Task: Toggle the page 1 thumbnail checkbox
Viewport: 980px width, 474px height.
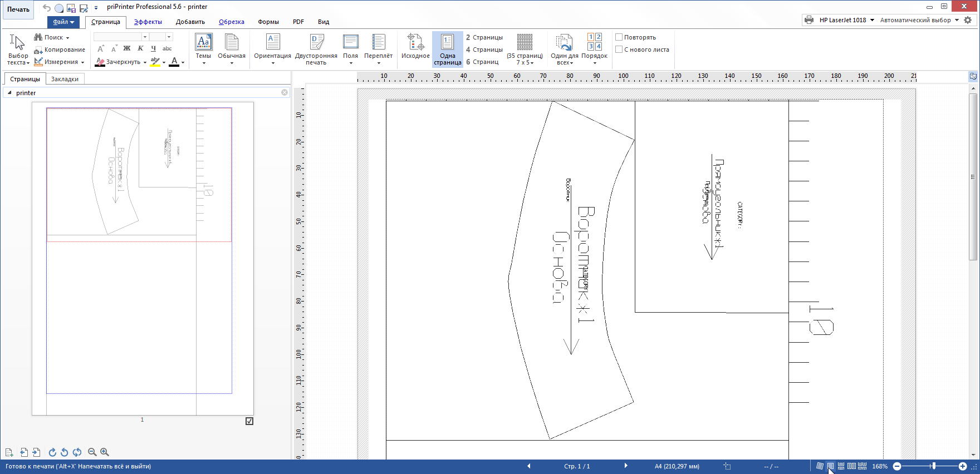Action: click(x=249, y=421)
